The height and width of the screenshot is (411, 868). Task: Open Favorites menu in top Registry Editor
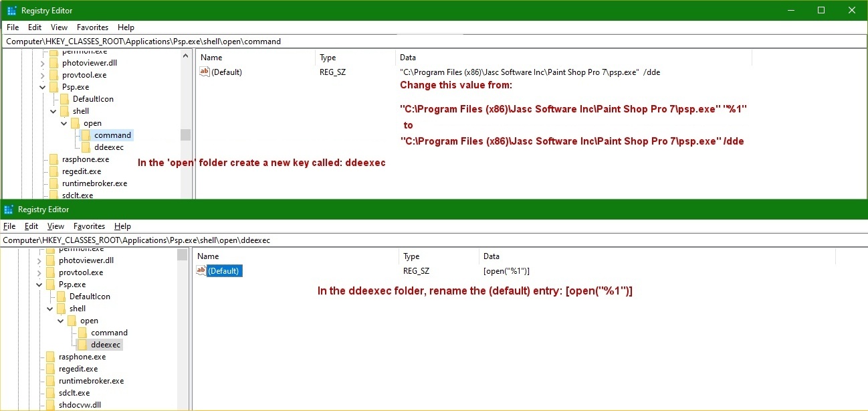pos(92,27)
